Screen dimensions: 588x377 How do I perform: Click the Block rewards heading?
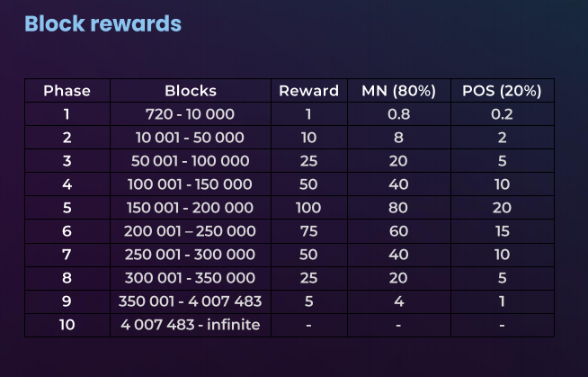tap(102, 23)
